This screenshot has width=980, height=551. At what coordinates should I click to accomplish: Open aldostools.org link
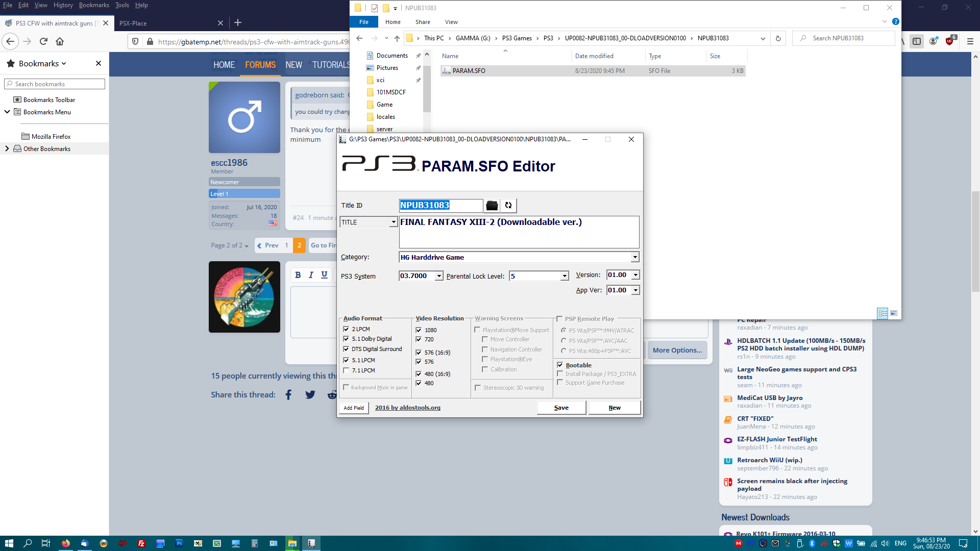(408, 408)
